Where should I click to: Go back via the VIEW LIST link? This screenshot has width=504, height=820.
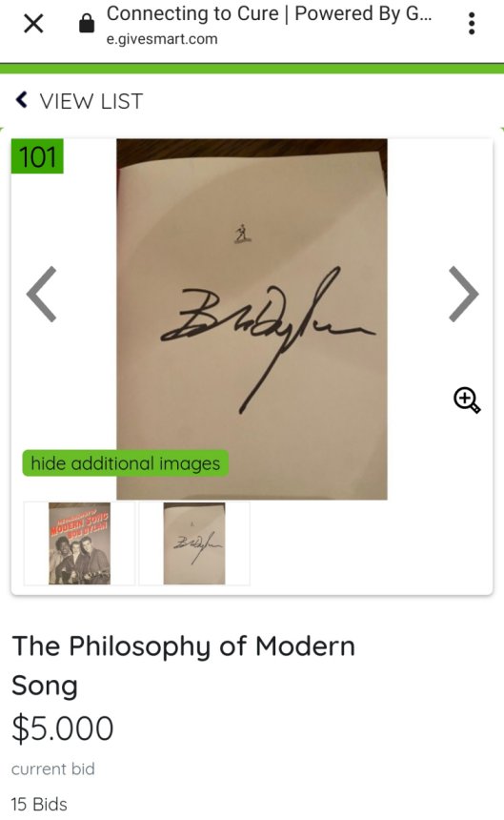(x=91, y=101)
